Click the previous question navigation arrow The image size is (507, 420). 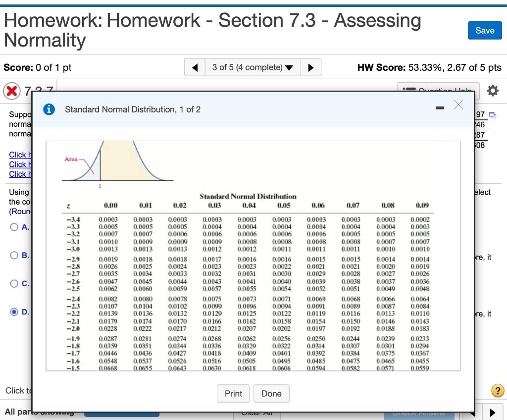click(x=195, y=67)
